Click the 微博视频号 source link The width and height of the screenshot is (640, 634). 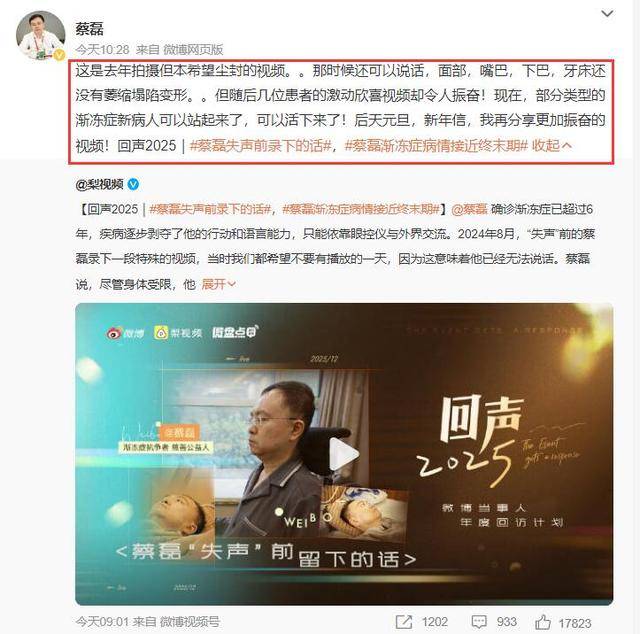(190, 622)
